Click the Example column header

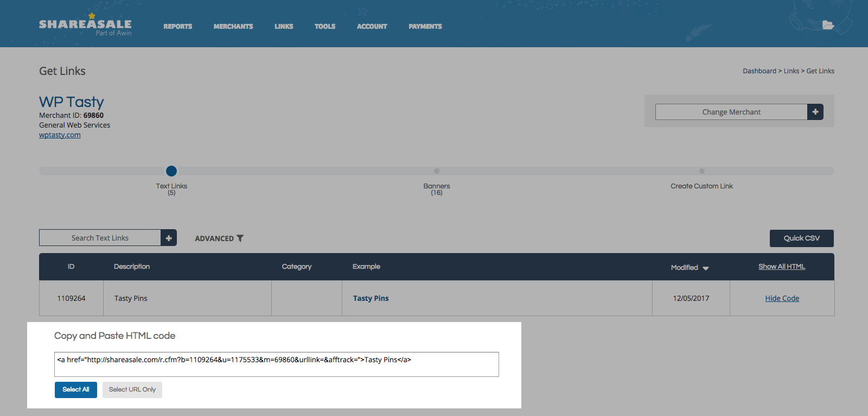(366, 267)
